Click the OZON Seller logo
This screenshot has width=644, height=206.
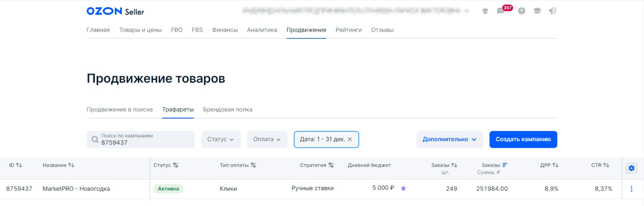[x=115, y=11]
